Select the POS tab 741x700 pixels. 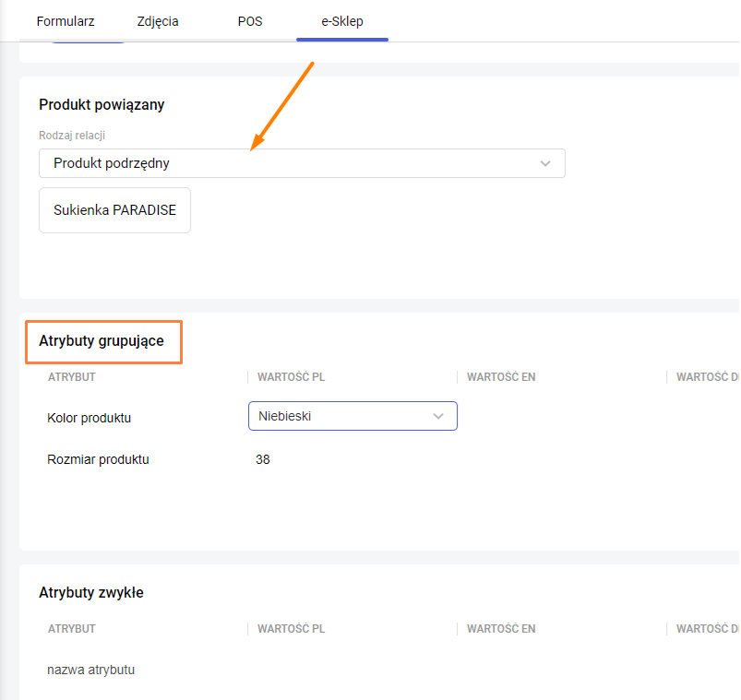tap(250, 21)
